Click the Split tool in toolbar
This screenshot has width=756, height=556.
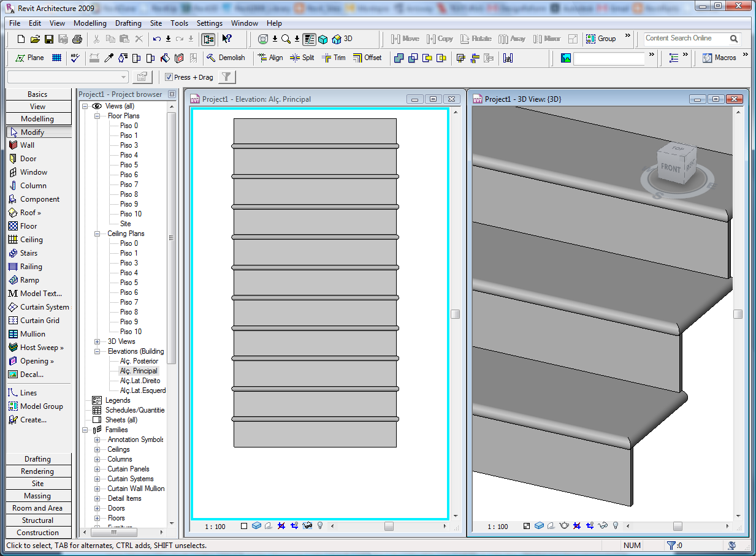tap(302, 58)
